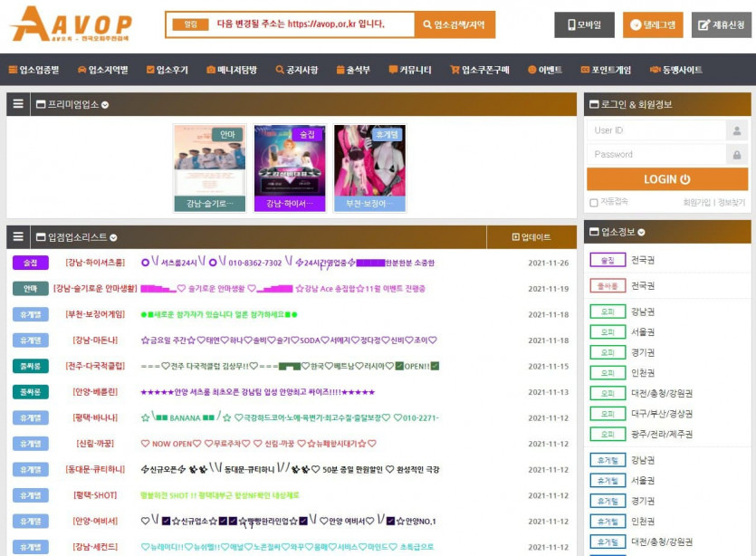The width and height of the screenshot is (756, 556).
Task: Click the User ID input field
Action: (656, 130)
